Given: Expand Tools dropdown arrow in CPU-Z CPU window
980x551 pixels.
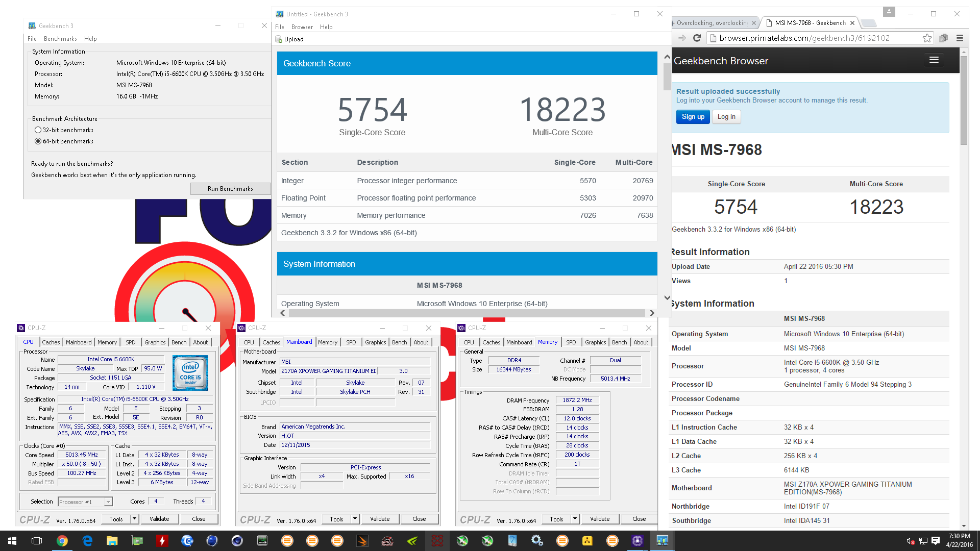Looking at the screenshot, I should click(x=134, y=519).
